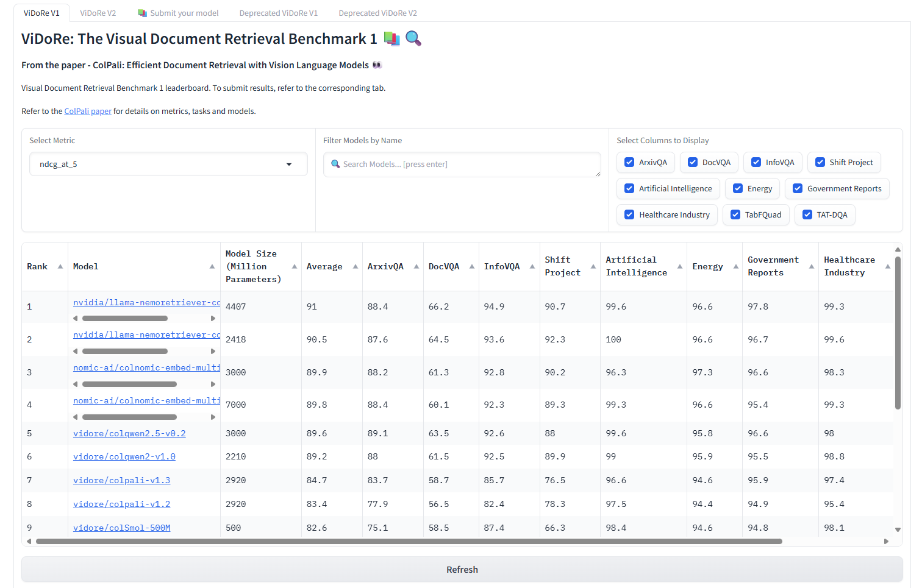This screenshot has height=588, width=922.
Task: Click right scroll arrow in rank 2 model cell
Action: 213,351
